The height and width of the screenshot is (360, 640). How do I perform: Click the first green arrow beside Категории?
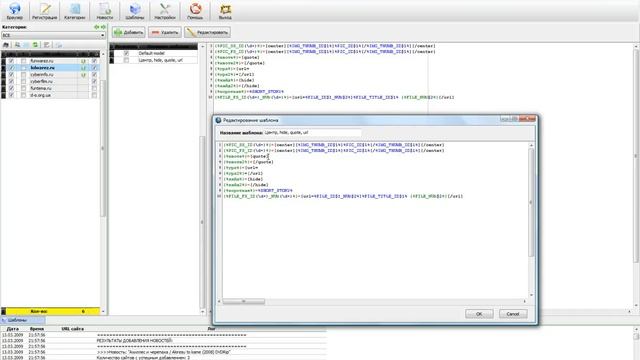97,27
